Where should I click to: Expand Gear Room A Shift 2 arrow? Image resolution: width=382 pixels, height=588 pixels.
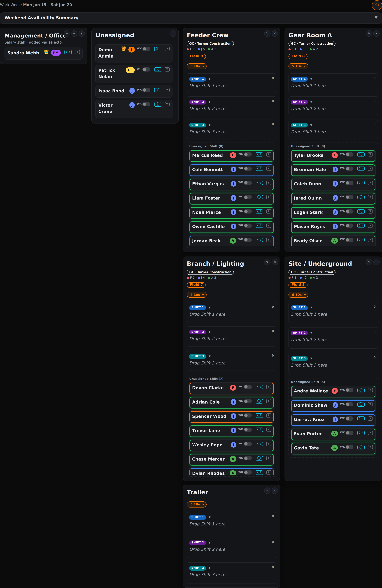coord(311,102)
